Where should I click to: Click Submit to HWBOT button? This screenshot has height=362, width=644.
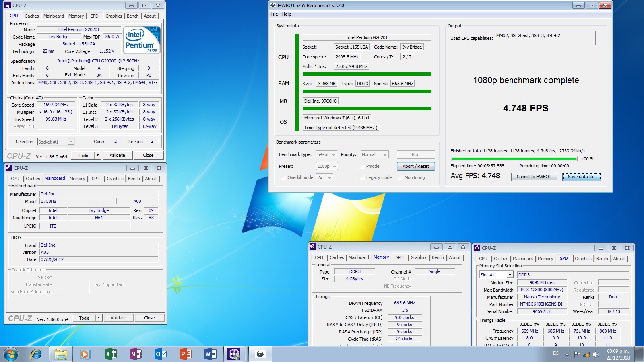pos(534,177)
